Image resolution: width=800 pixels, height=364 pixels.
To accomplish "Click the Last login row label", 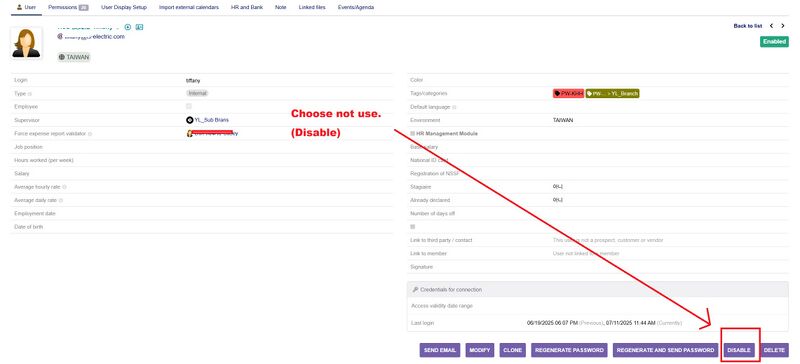I will pos(422,323).
